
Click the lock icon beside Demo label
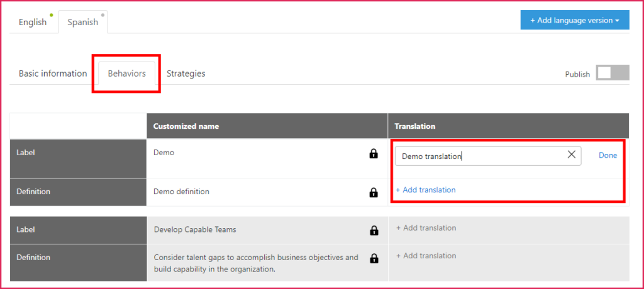point(374,153)
